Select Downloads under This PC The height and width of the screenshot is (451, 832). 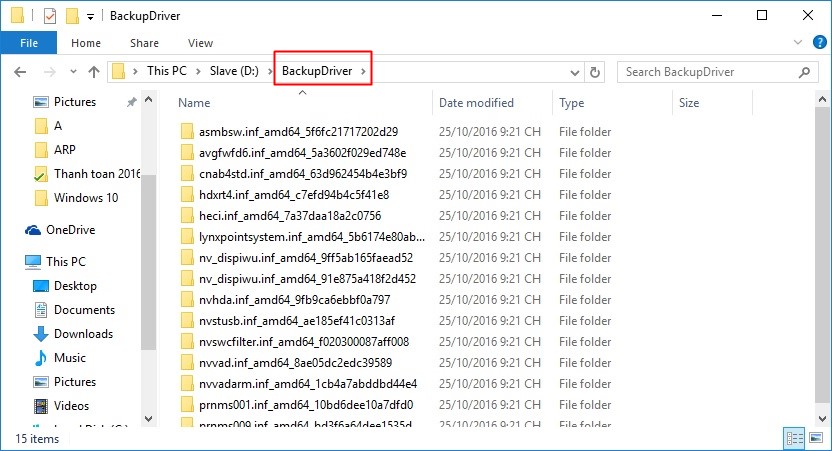83,334
